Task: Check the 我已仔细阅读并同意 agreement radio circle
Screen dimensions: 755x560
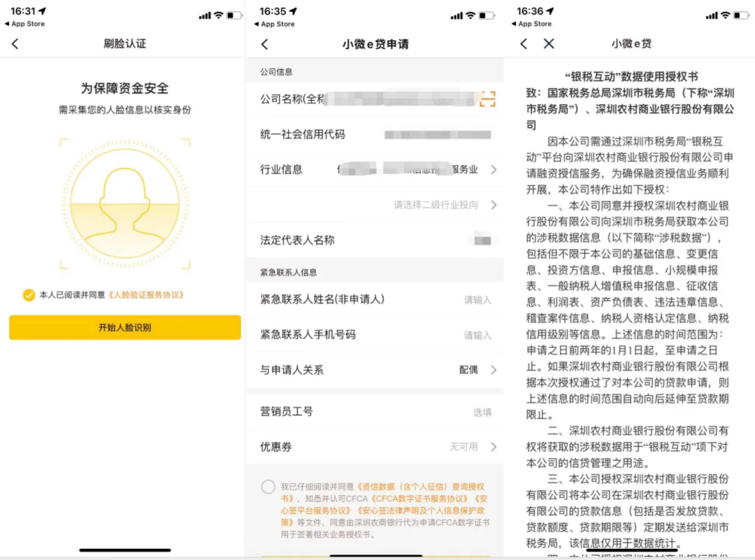Action: [x=268, y=487]
